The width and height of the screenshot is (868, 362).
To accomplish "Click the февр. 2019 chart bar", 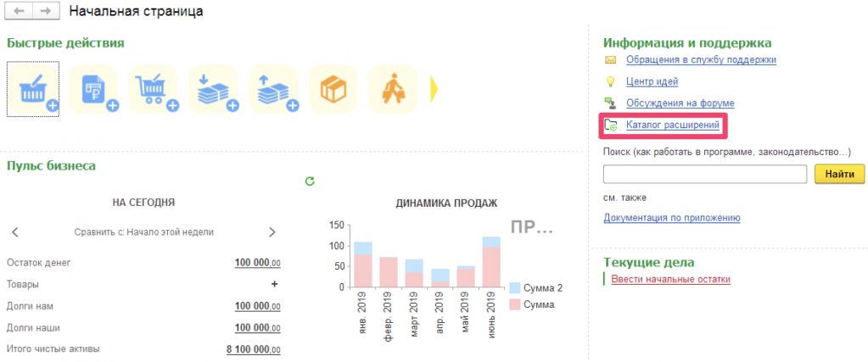I will [389, 272].
